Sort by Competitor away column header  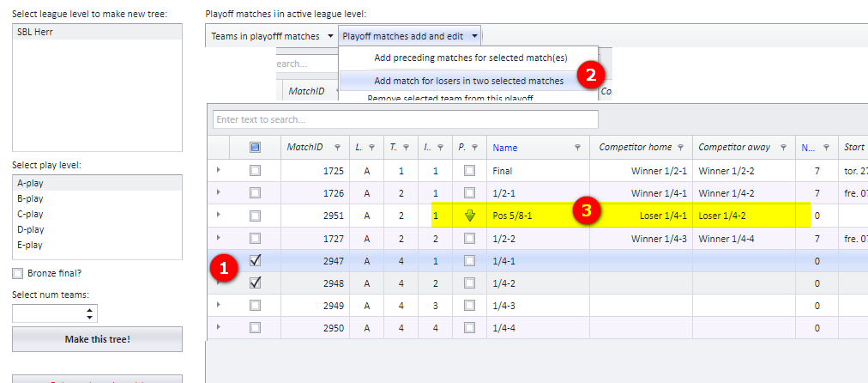coord(734,148)
